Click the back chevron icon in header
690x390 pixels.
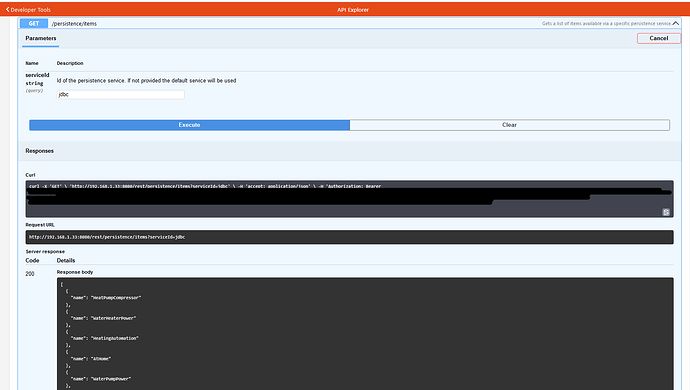[7, 9]
